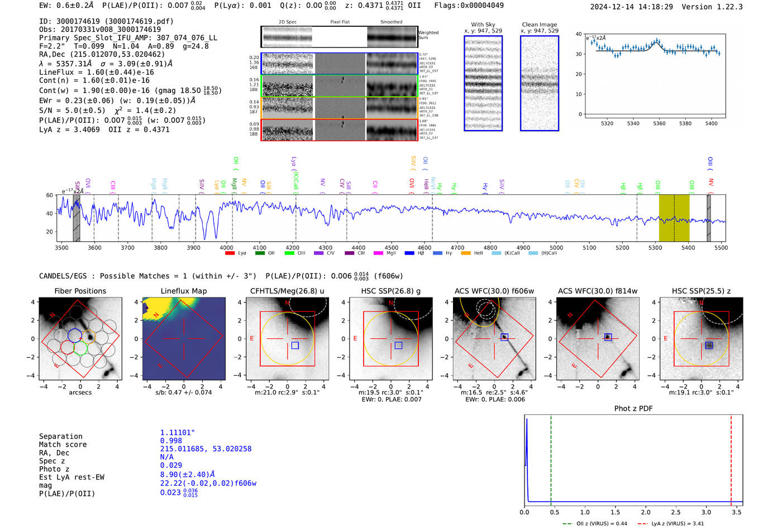Click the timestamp '2024-12-14 14:18:29'
The height and width of the screenshot is (532, 782).
click(632, 7)
